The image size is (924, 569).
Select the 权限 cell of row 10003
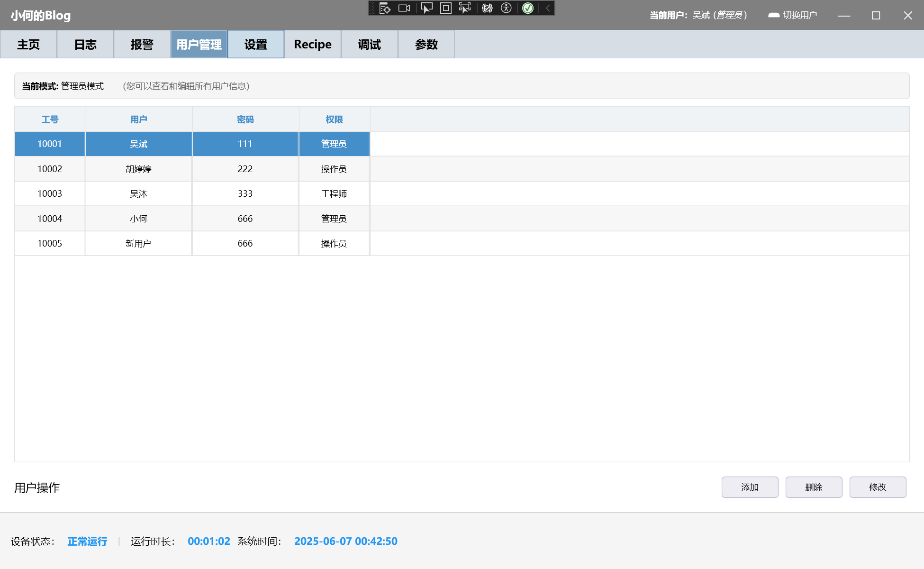coord(334,194)
